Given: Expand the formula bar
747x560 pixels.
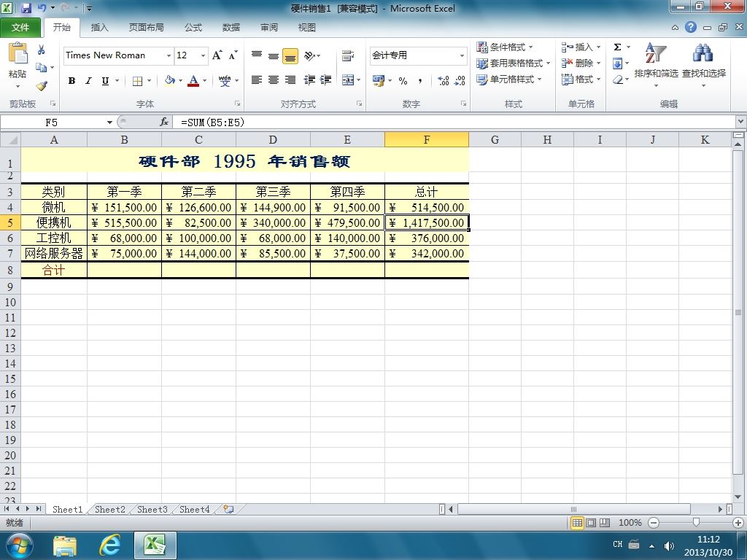Looking at the screenshot, I should click(x=741, y=122).
